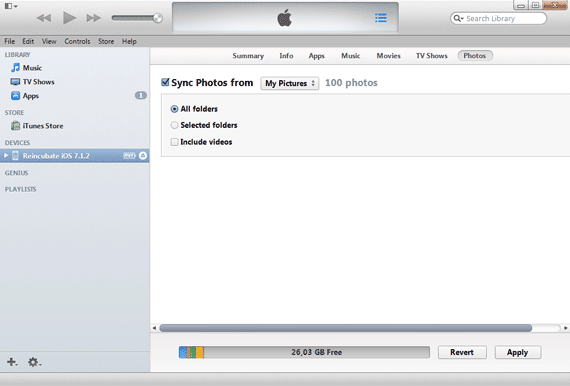
Task: Click the device battery indicator icon
Action: 129,156
